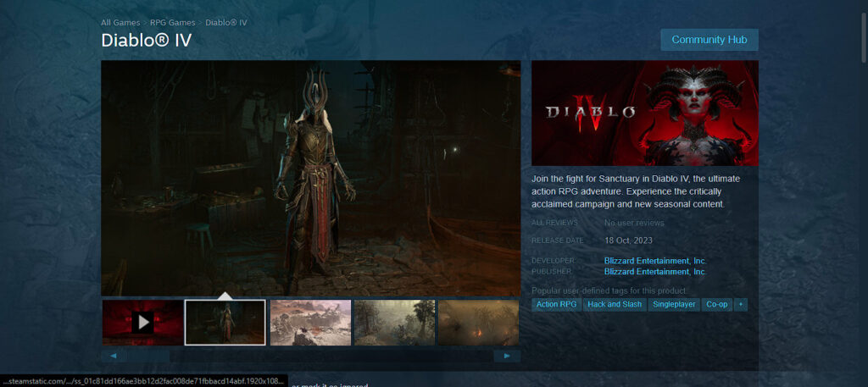Click the Diablo® IV breadcrumb link

click(x=225, y=23)
